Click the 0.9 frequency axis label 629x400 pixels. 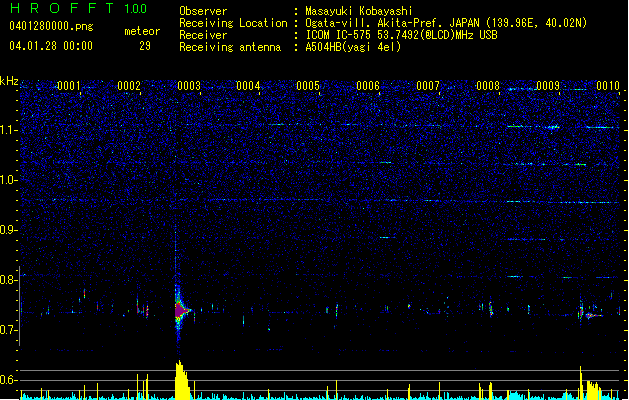[x=8, y=230]
